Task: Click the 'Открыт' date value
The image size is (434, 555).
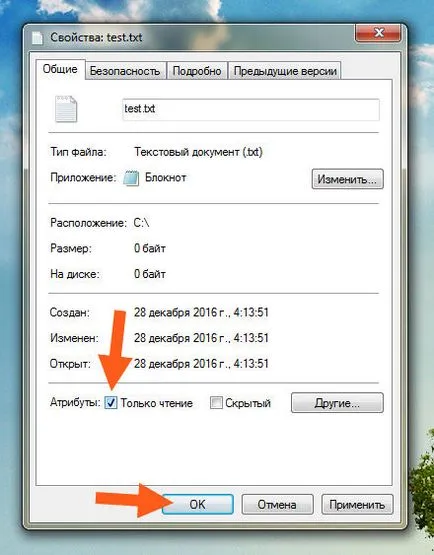Action: (201, 364)
